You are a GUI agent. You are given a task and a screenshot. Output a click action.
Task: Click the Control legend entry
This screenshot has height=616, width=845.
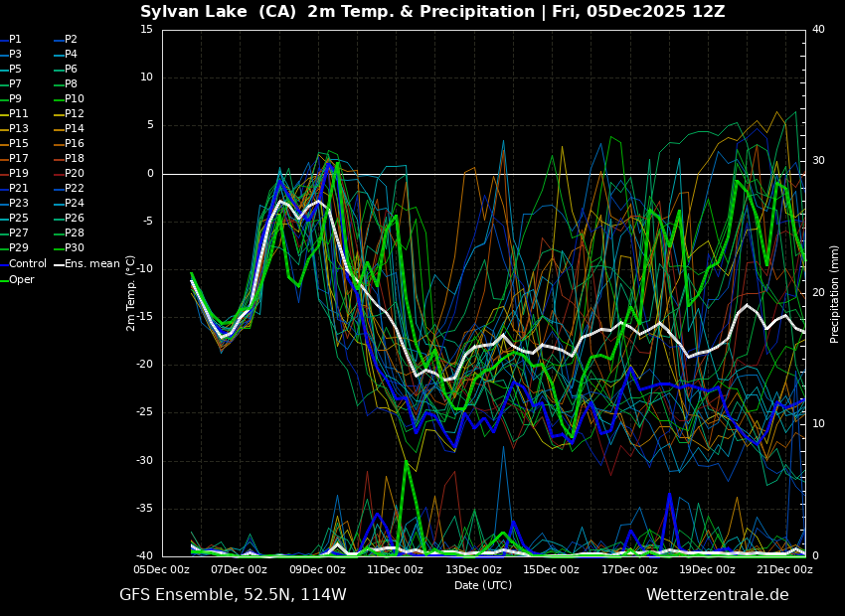tap(28, 264)
